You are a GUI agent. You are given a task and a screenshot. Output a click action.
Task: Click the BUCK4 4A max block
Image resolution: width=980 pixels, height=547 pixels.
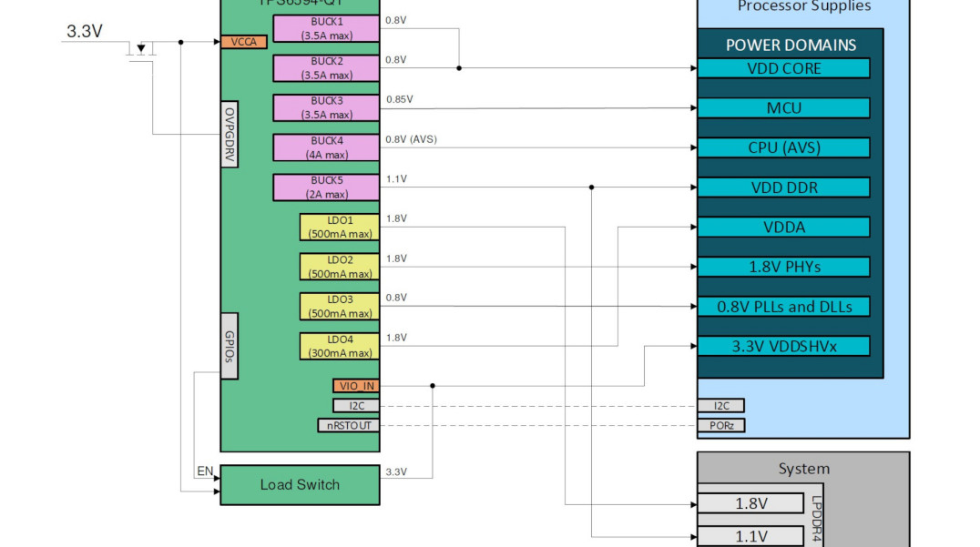pyautogui.click(x=326, y=148)
